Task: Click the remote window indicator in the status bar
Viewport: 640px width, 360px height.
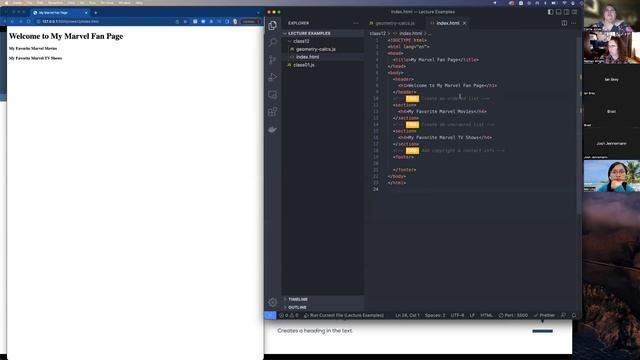Action: tap(270, 315)
